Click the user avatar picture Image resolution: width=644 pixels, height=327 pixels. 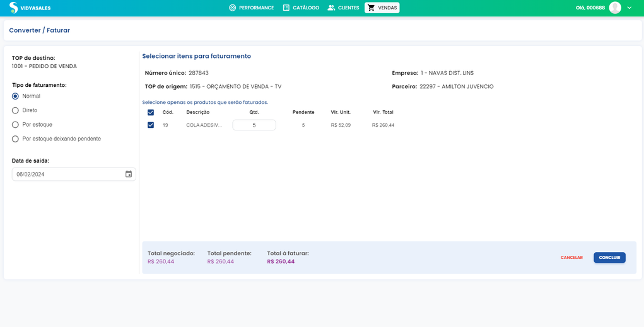tap(615, 8)
